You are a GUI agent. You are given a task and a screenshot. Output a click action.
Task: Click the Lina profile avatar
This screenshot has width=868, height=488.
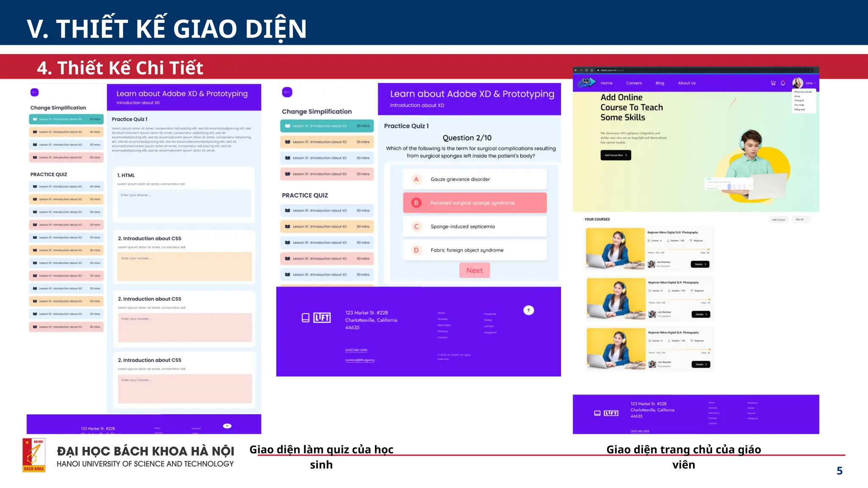[x=798, y=83]
